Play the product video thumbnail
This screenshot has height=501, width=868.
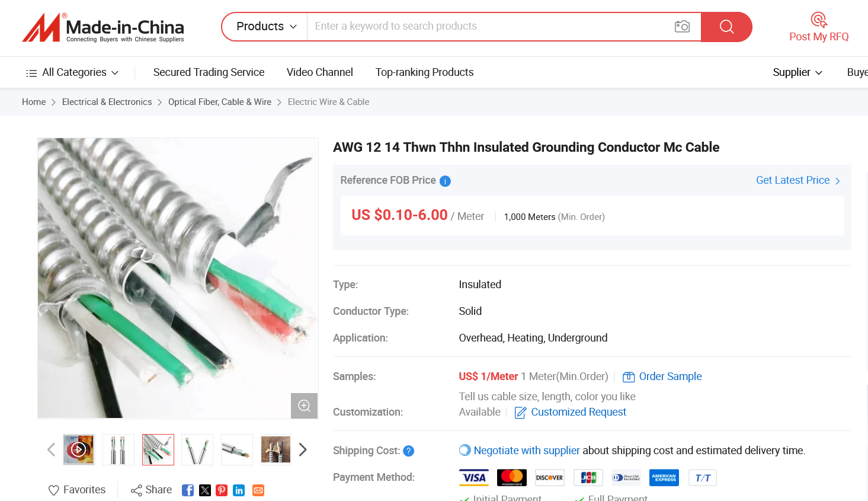point(79,449)
